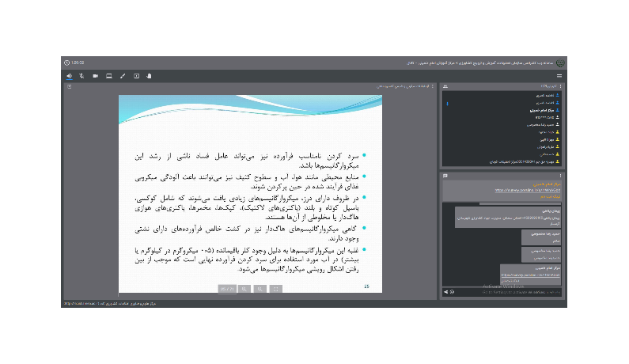Image resolution: width=629 pixels, height=364 pixels.
Task: Focus the chat message input field
Action: (508, 292)
